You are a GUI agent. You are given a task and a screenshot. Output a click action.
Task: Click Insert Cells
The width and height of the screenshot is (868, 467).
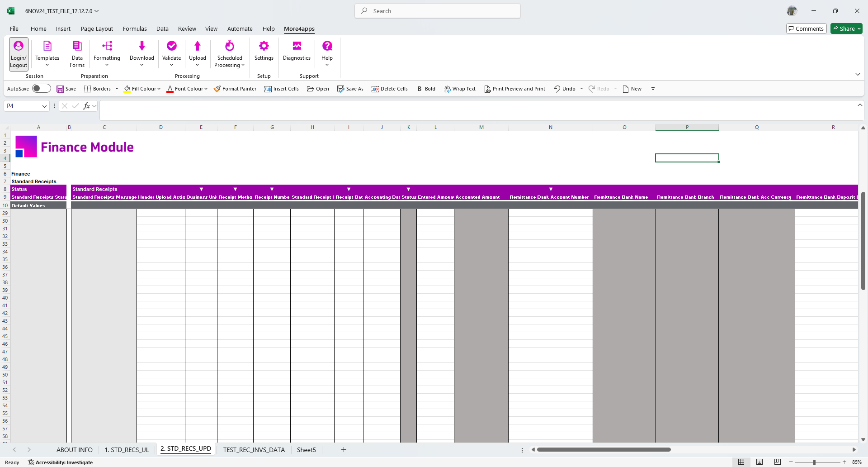pyautogui.click(x=282, y=89)
